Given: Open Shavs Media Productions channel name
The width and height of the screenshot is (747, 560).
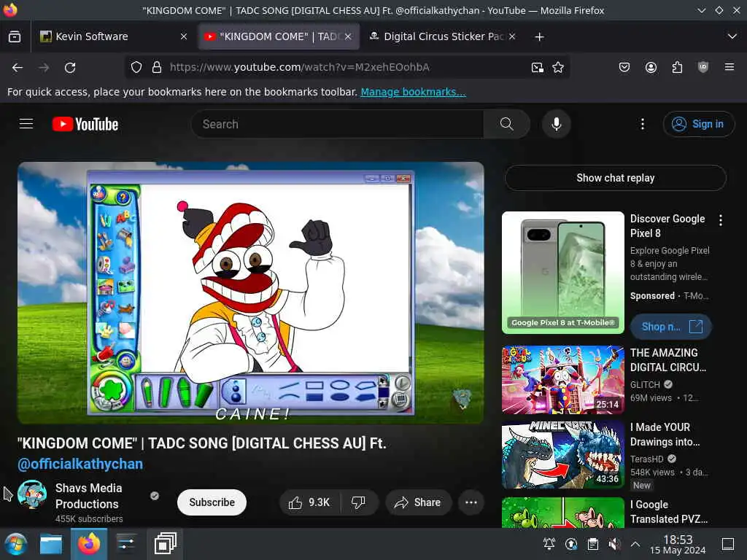Looking at the screenshot, I should 88,496.
